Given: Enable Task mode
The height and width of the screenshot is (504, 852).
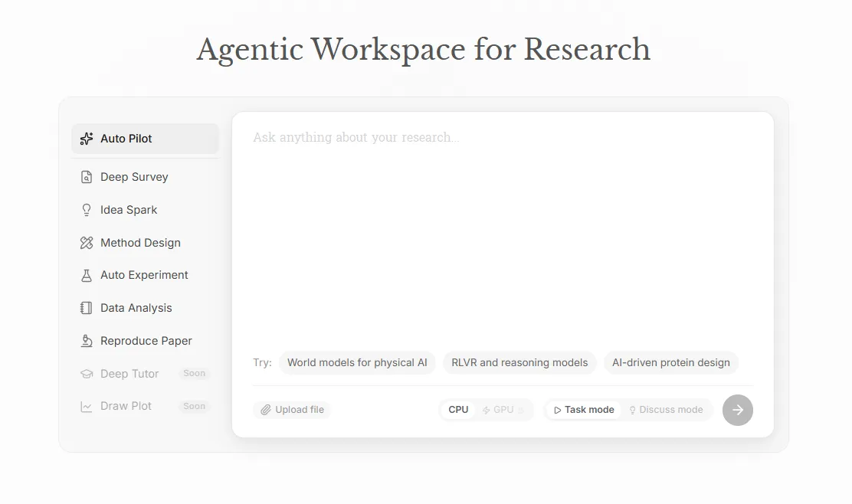Looking at the screenshot, I should 584,410.
